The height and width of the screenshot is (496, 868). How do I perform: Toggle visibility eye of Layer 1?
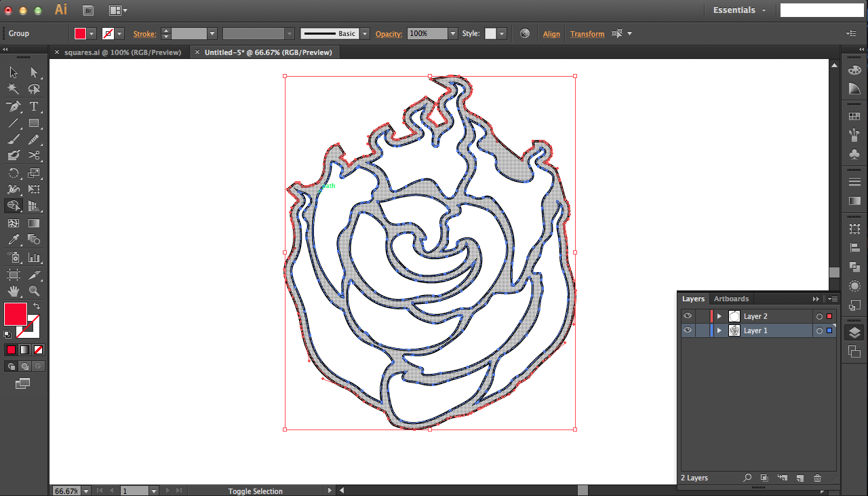[688, 330]
